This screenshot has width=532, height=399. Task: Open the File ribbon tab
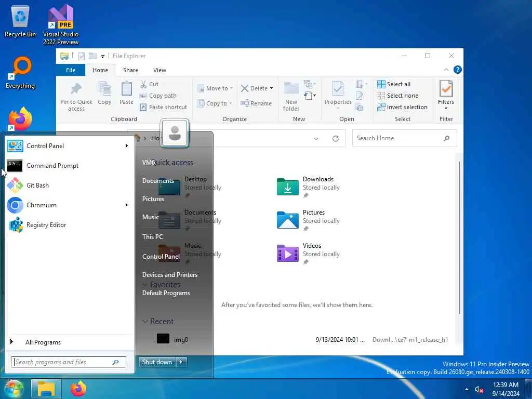pyautogui.click(x=71, y=70)
